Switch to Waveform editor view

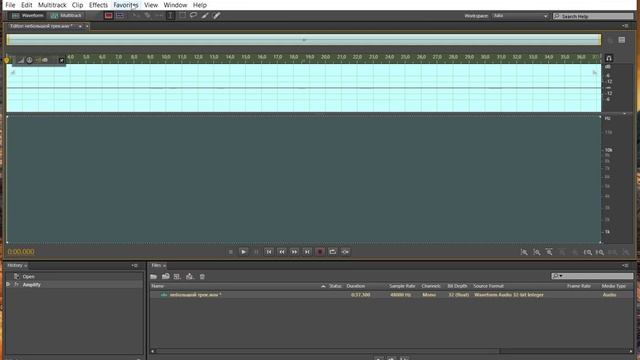click(x=27, y=16)
